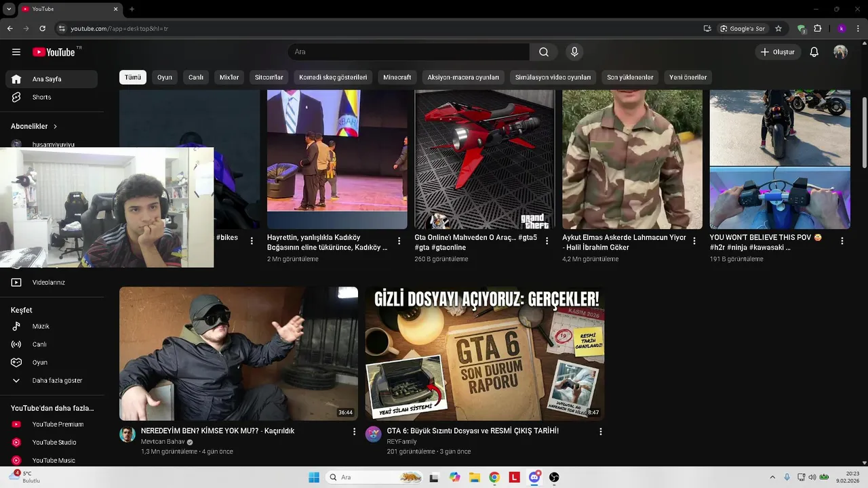Open Oyun under Keşfet sidebar
Viewport: 868px width, 488px height.
[x=52, y=363]
